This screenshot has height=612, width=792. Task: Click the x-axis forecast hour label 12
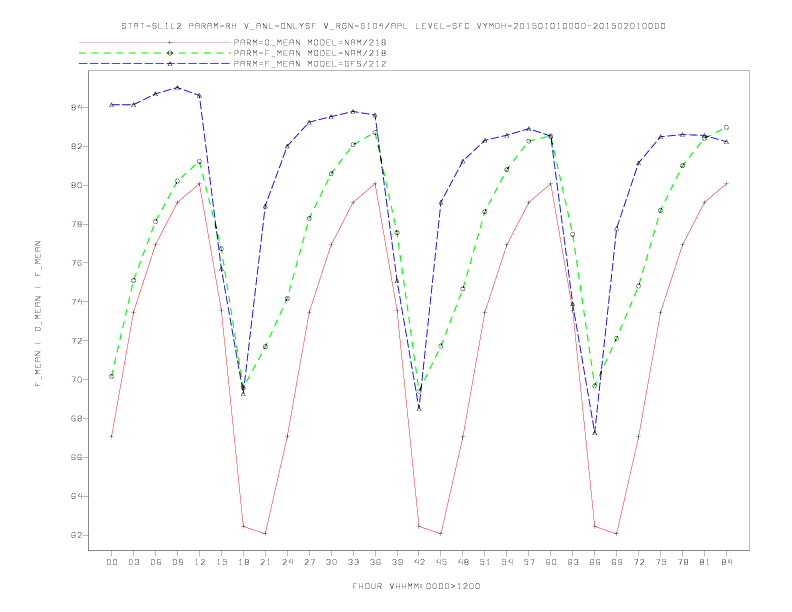tap(200, 562)
